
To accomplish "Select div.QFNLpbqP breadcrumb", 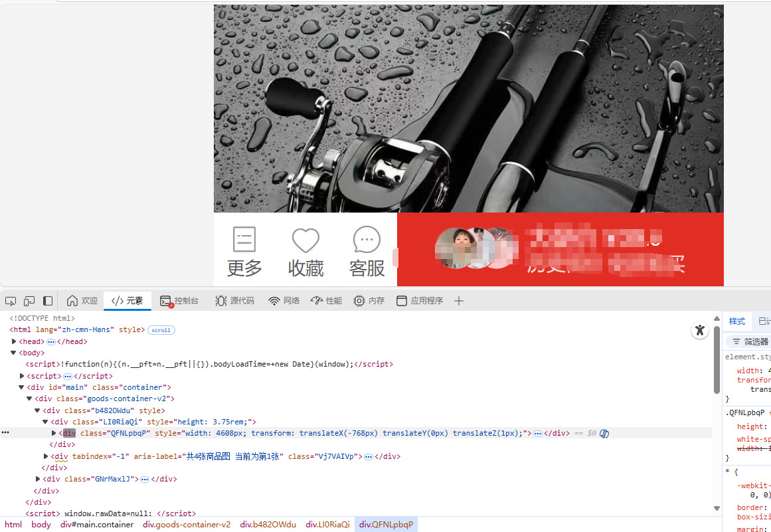I will [386, 524].
